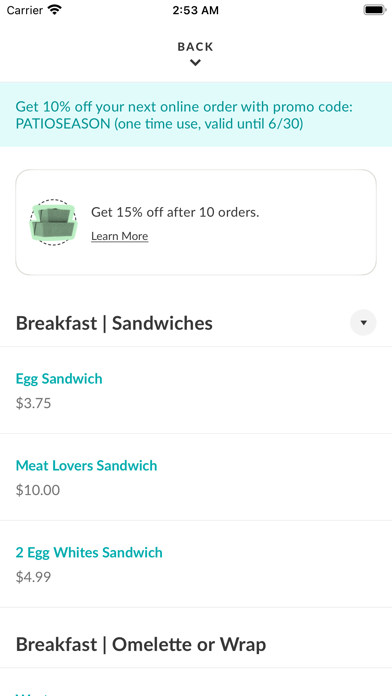Tap the loyalty boxes reward icon
This screenshot has height=696, width=392.
pyautogui.click(x=53, y=222)
